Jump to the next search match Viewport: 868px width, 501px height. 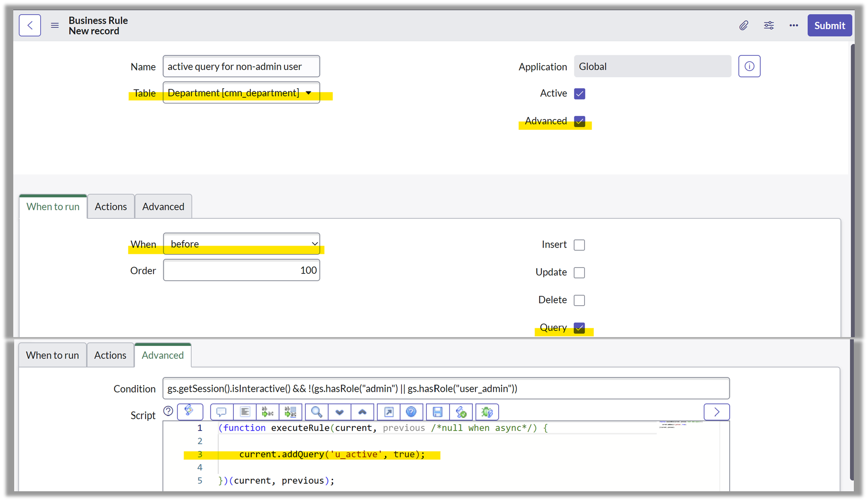[x=340, y=412]
